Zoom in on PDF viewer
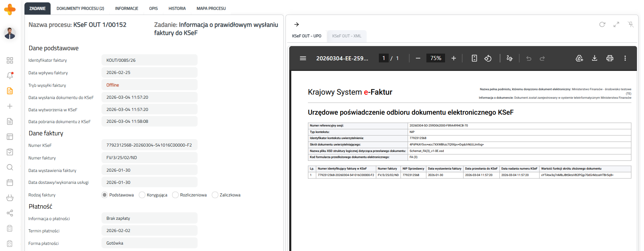 454,58
